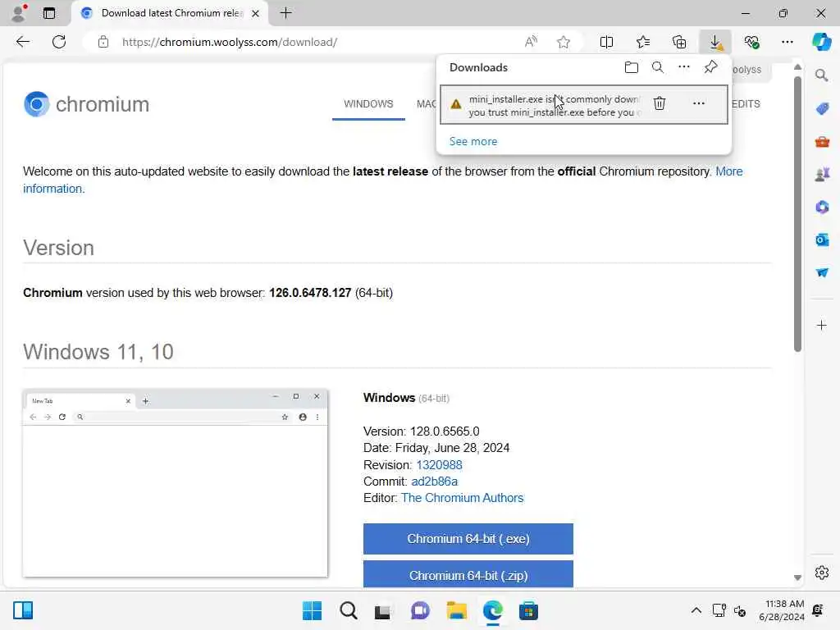
Task: Open Edge Settings and more menu
Action: coord(787,42)
